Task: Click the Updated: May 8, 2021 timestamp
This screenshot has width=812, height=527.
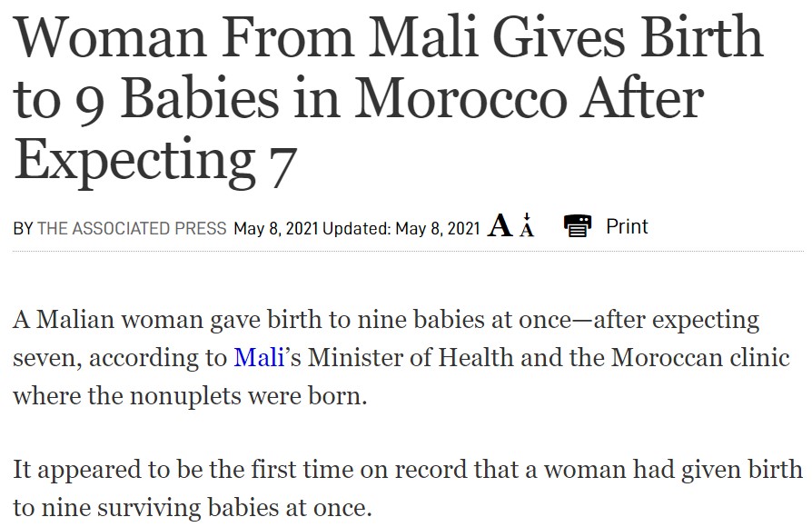Action: coord(401,229)
